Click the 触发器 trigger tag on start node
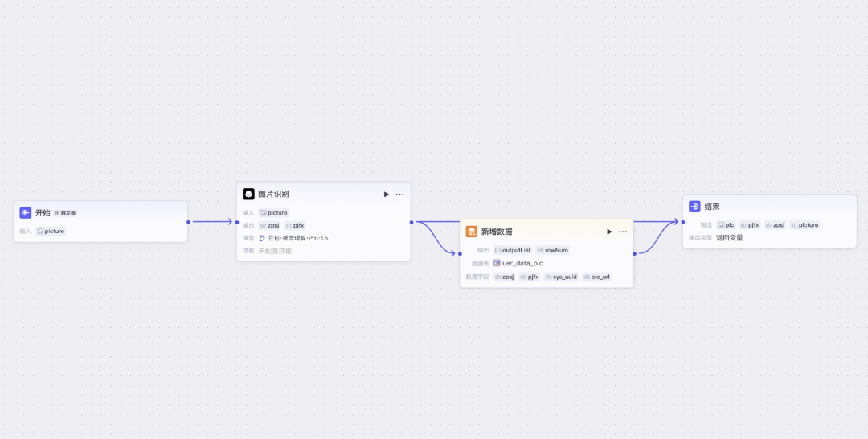This screenshot has width=868, height=439. [x=65, y=213]
